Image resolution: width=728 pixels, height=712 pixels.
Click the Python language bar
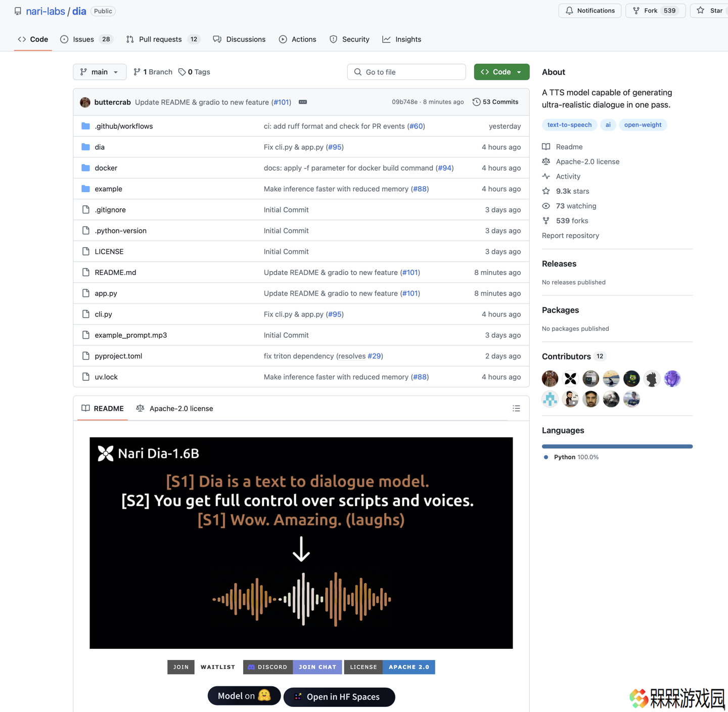pyautogui.click(x=617, y=447)
